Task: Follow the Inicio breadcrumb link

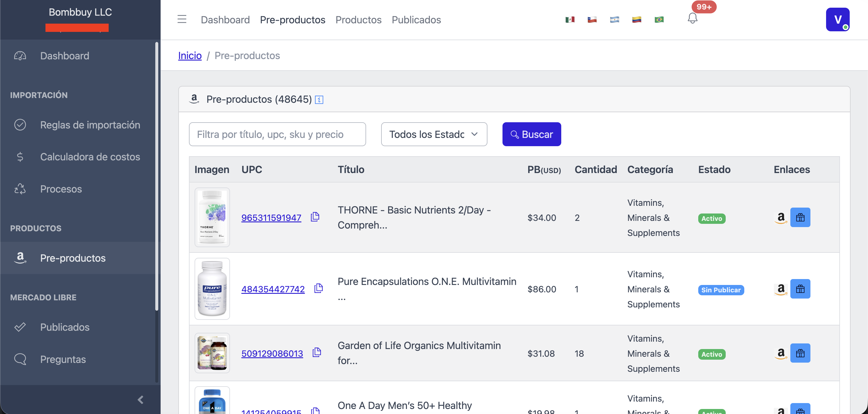Action: [x=189, y=55]
